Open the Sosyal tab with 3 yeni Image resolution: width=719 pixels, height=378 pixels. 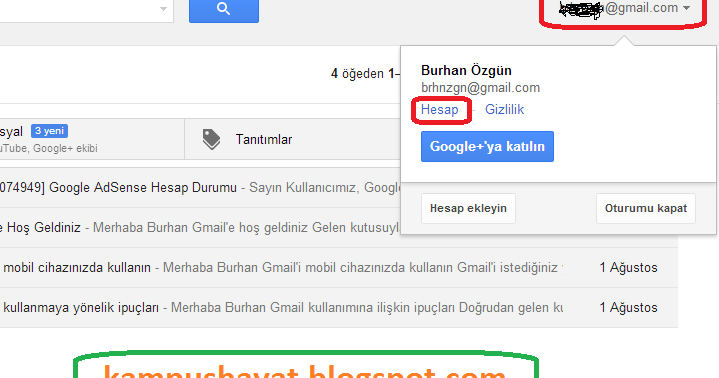pos(92,139)
